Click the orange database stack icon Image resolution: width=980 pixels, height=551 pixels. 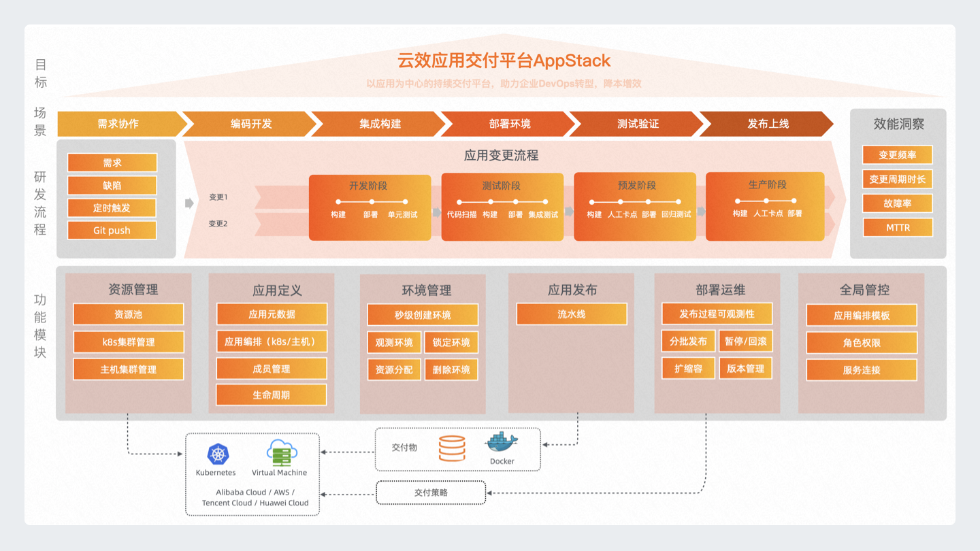point(452,448)
